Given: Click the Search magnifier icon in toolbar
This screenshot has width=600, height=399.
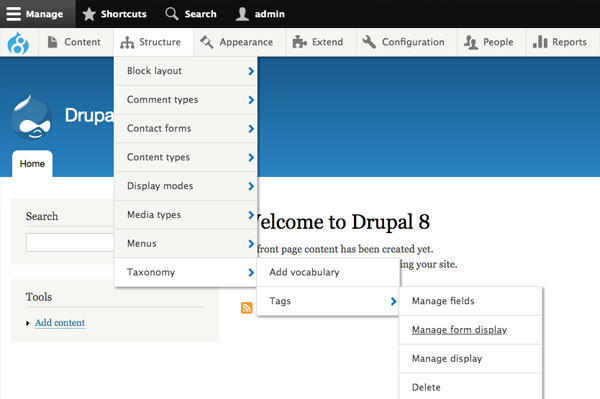Looking at the screenshot, I should tap(171, 14).
